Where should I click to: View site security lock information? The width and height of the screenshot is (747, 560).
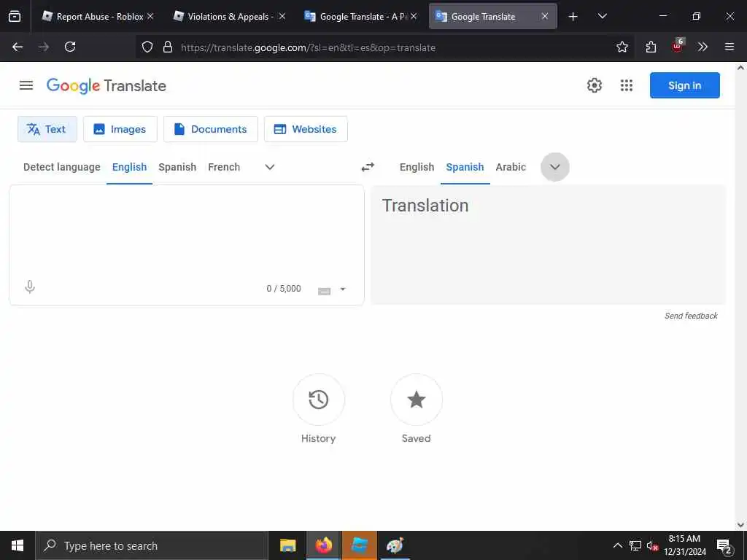coord(168,47)
